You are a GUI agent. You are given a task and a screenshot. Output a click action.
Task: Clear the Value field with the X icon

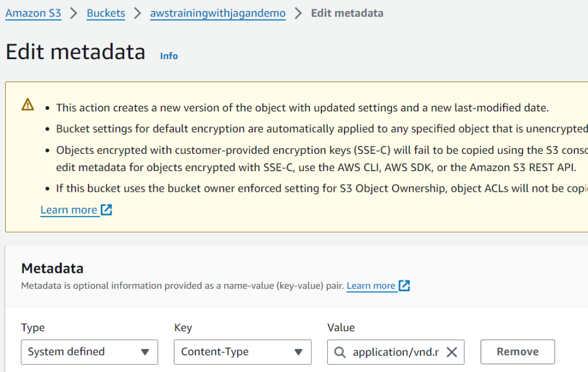pyautogui.click(x=452, y=352)
